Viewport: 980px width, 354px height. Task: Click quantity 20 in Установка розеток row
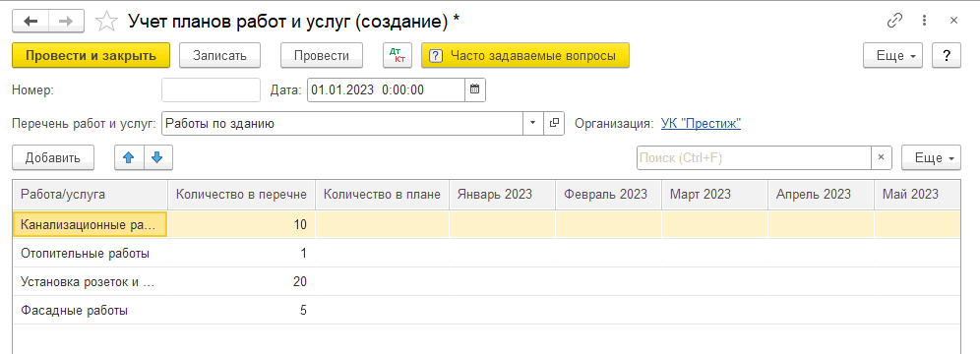point(241,281)
